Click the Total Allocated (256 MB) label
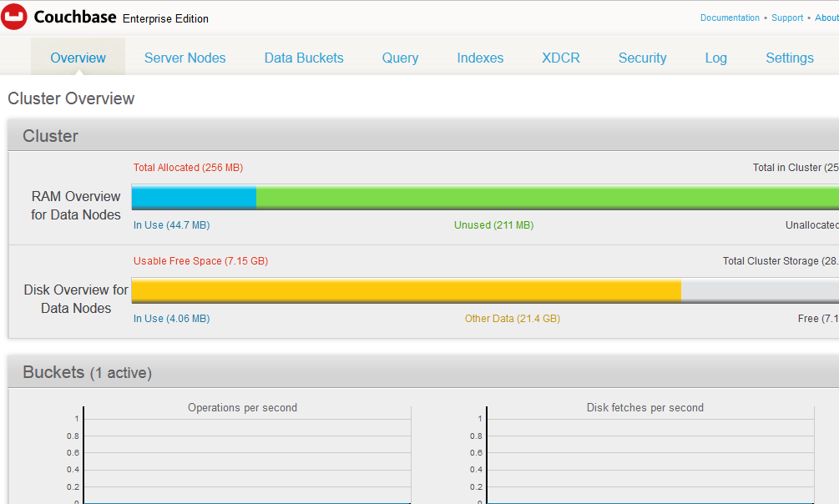839x504 pixels. click(189, 168)
